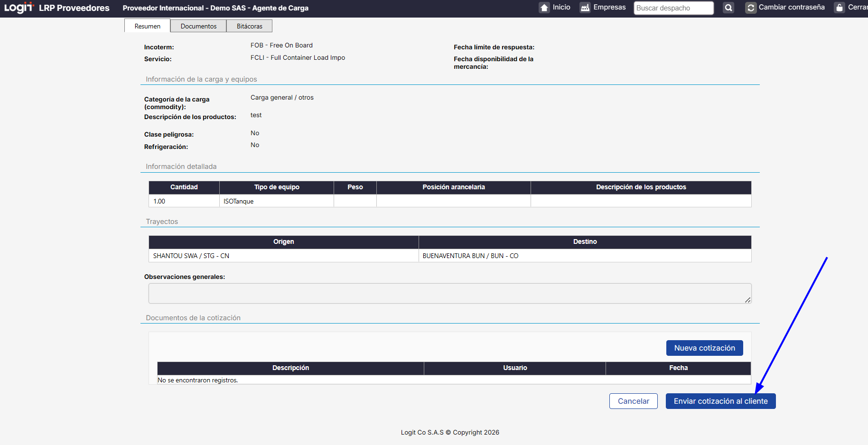The image size is (868, 445).
Task: Click Enviar cotización al cliente button
Action: tap(721, 401)
